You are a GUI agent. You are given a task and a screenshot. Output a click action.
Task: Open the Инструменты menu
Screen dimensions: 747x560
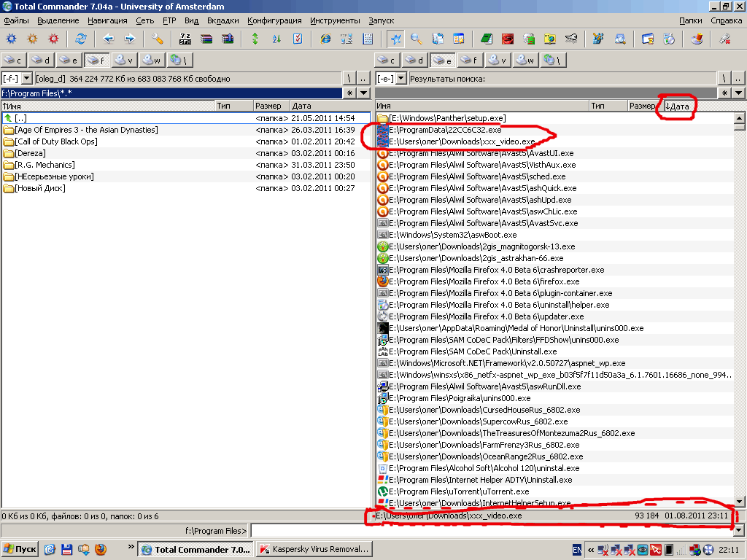point(335,20)
